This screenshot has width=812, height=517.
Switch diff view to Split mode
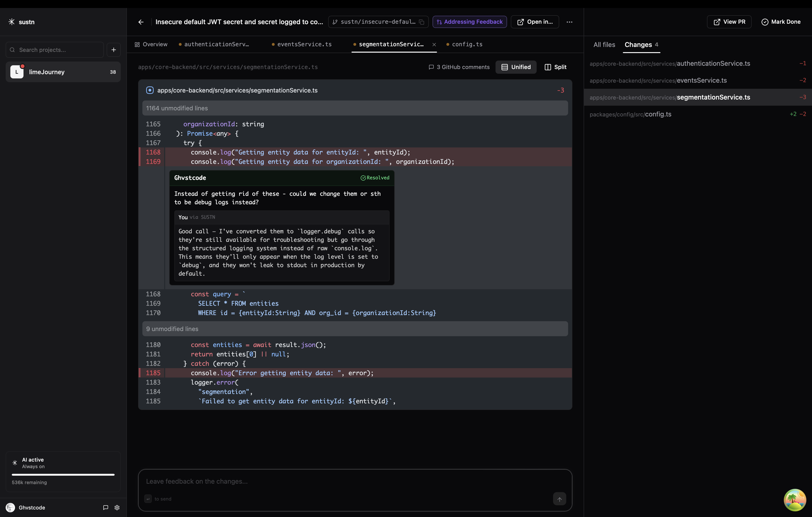click(555, 67)
